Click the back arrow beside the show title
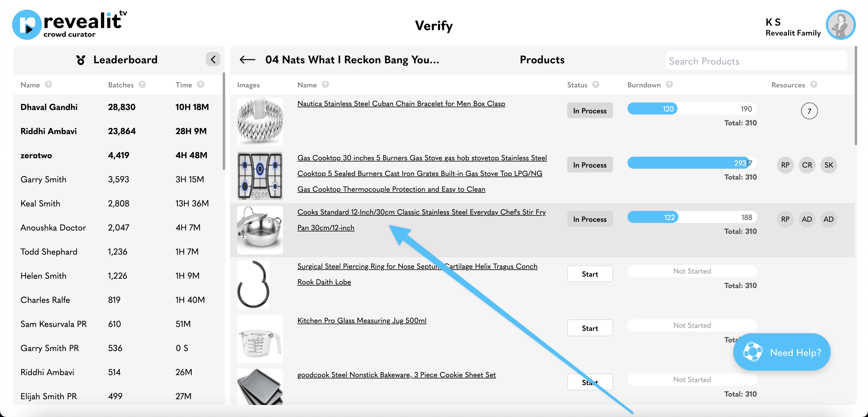This screenshot has height=417, width=868. [x=247, y=60]
